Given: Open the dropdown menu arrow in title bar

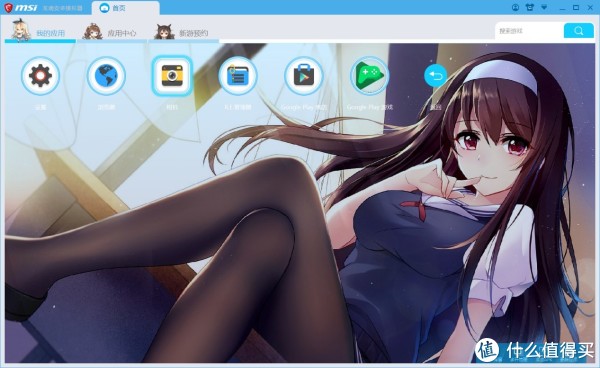Looking at the screenshot, I should [544, 7].
